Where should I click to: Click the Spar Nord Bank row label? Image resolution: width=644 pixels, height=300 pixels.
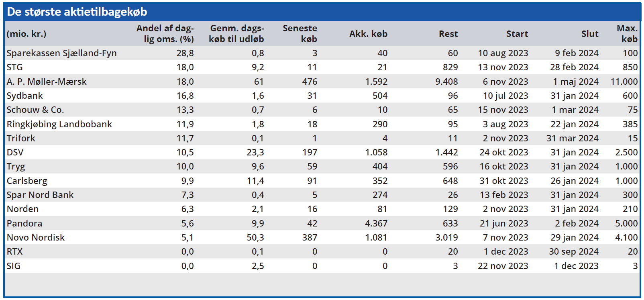40,195
